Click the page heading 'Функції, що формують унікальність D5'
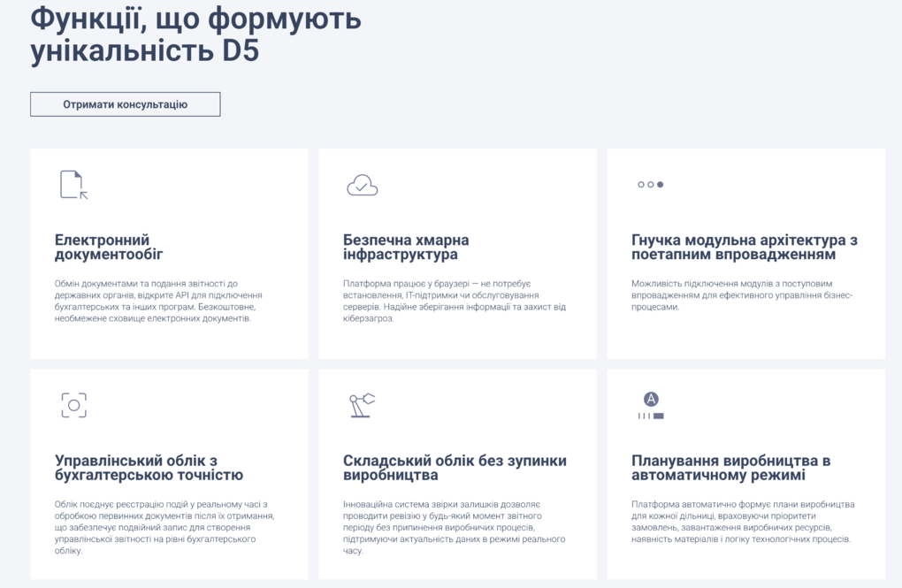The height and width of the screenshot is (588, 902). [x=195, y=34]
